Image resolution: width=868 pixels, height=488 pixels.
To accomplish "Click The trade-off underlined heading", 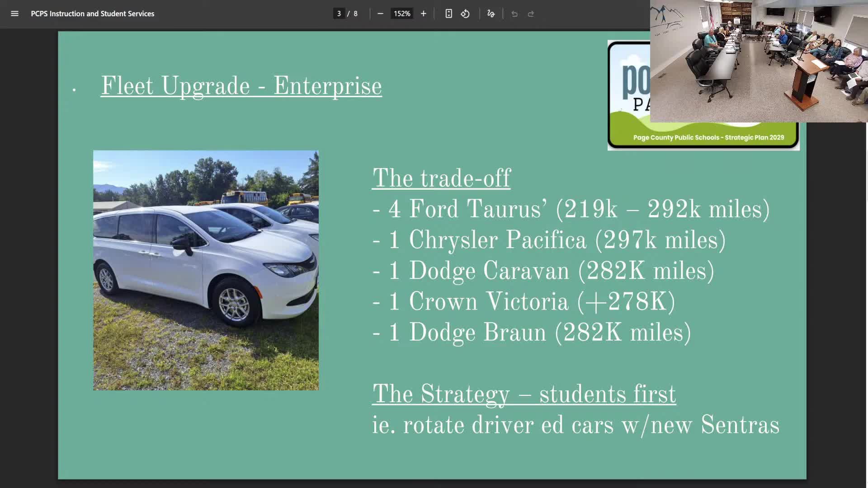I will pos(441,178).
